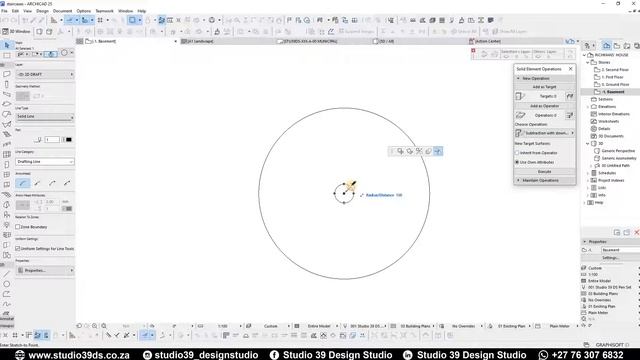Select the Spline tool in toolbox

click(7, 304)
